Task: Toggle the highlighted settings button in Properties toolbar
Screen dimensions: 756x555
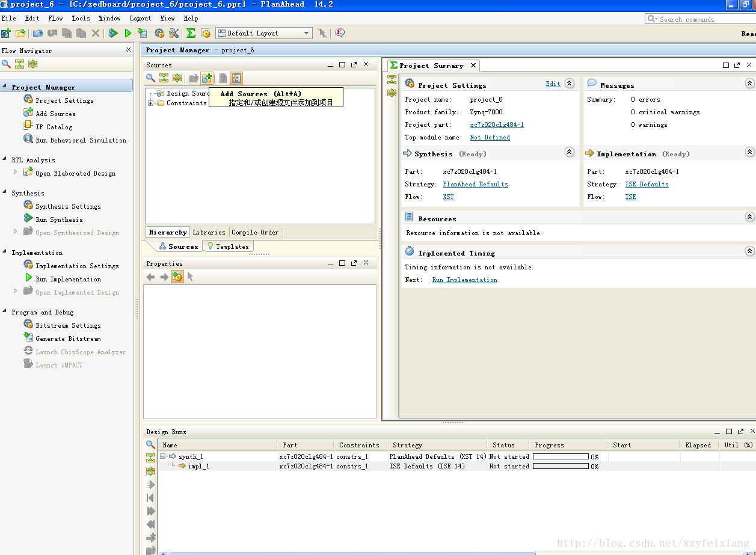Action: pyautogui.click(x=177, y=277)
